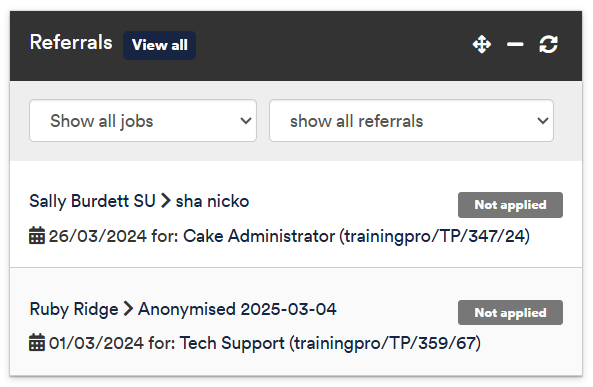Click Not applied badge for Cake Administrator referral
The image size is (593, 387).
510,205
